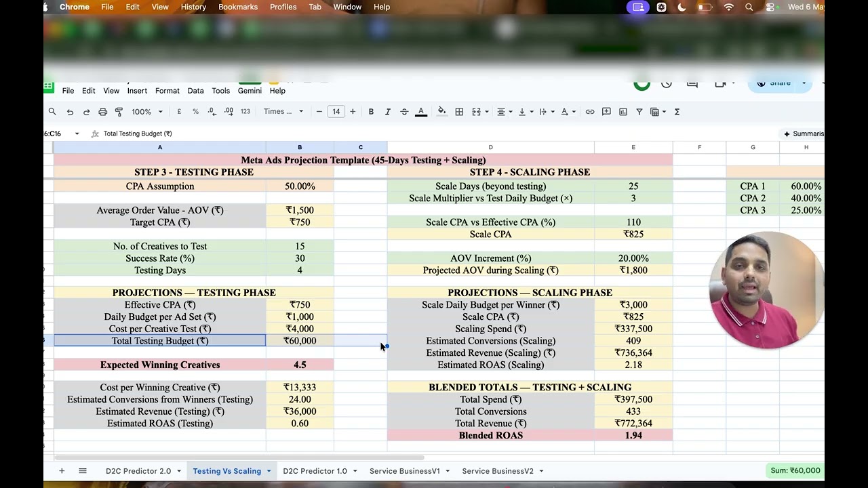Viewport: 868px width, 488px height.
Task: Open the borders tool
Action: click(x=459, y=112)
